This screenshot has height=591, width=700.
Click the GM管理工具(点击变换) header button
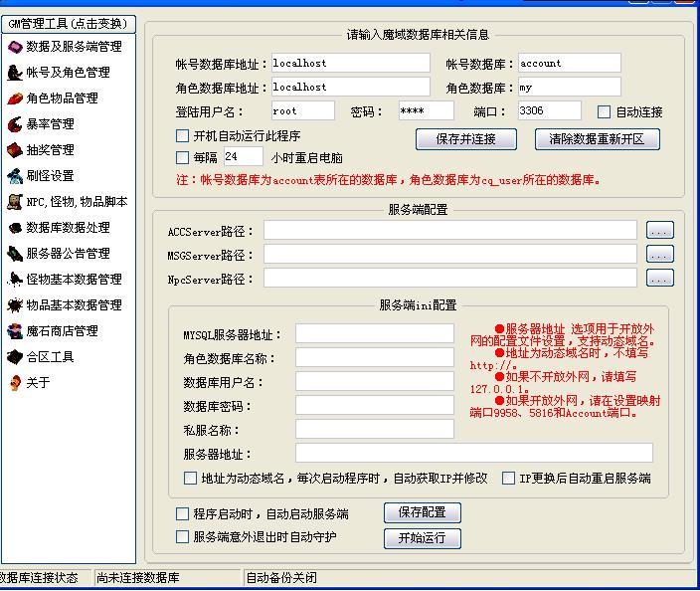(68, 23)
